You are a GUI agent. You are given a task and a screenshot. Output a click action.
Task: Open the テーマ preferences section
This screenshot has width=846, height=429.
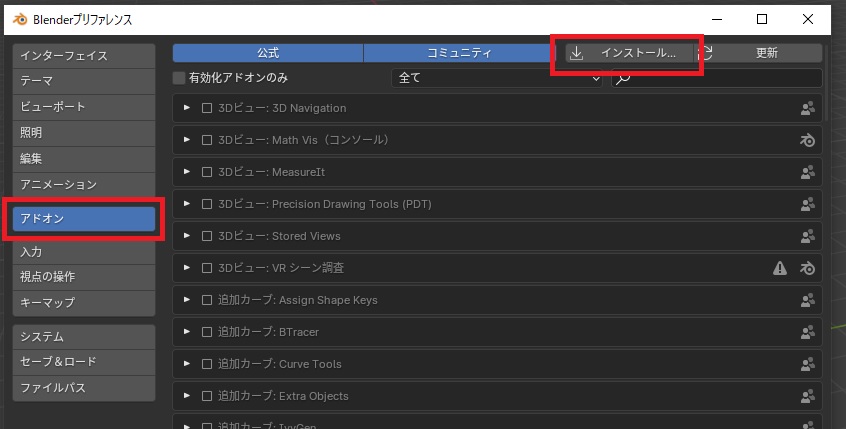point(84,81)
